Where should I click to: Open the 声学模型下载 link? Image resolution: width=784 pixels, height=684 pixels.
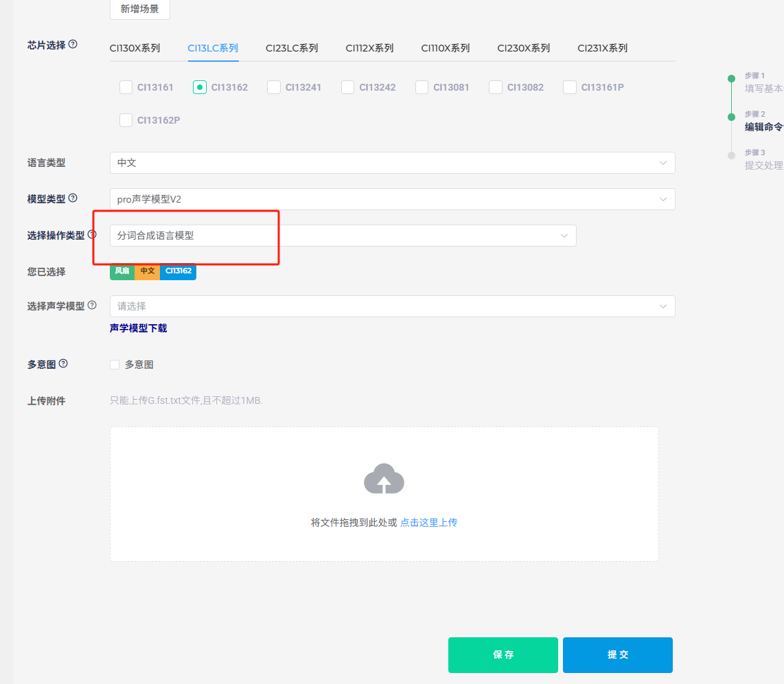click(x=138, y=328)
